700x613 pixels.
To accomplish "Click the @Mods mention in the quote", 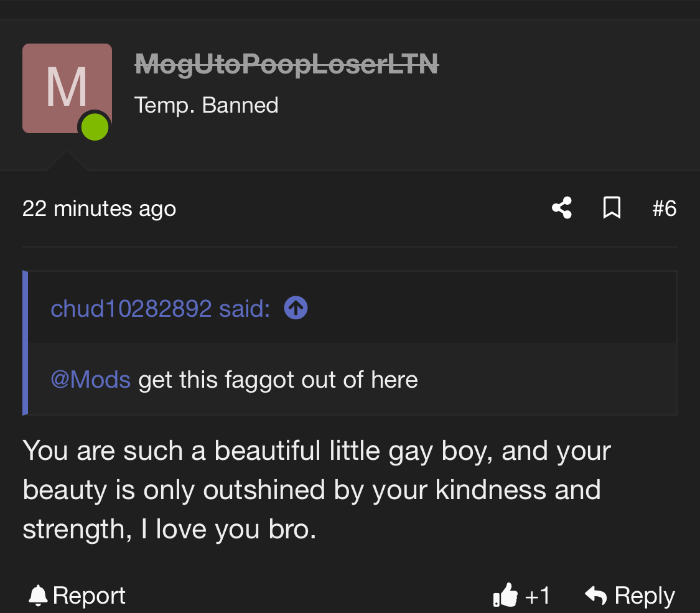I will coord(91,380).
